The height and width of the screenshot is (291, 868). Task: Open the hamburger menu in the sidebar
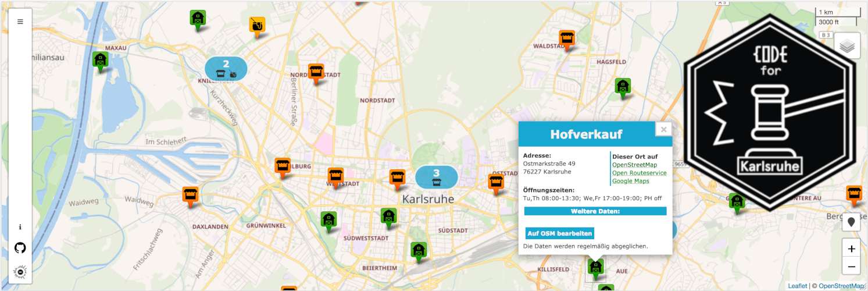(x=20, y=22)
